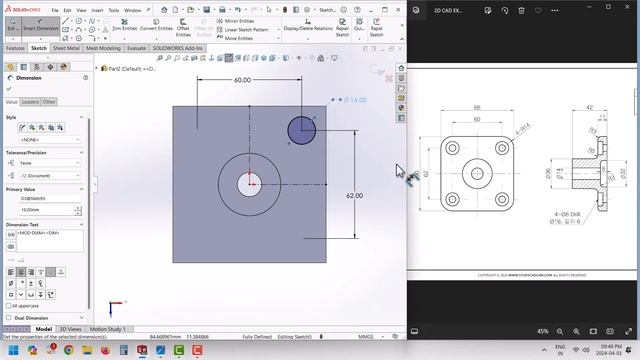Collapse the Primary Value section
Screen dimensions: 640x360
coord(82,189)
